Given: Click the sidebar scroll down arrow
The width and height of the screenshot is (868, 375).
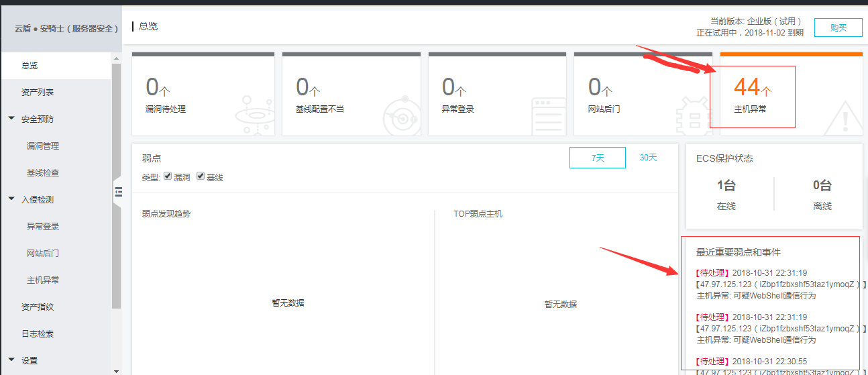Looking at the screenshot, I should (116, 370).
